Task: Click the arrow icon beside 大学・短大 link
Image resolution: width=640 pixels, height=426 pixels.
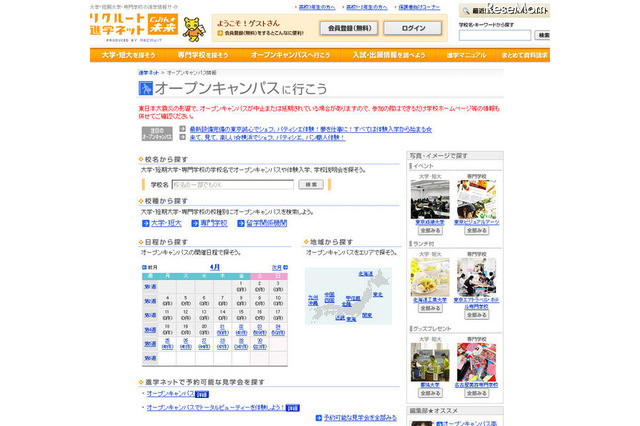Action: [145, 223]
